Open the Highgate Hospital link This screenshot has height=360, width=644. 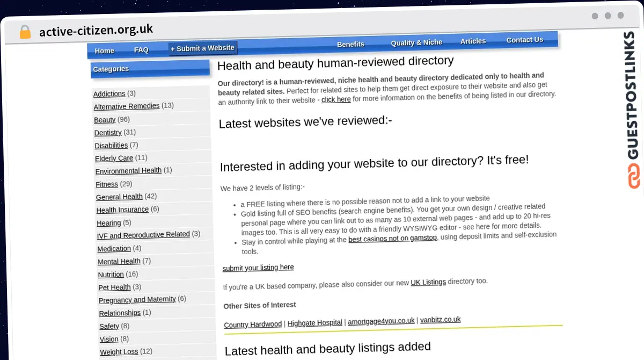tap(314, 322)
